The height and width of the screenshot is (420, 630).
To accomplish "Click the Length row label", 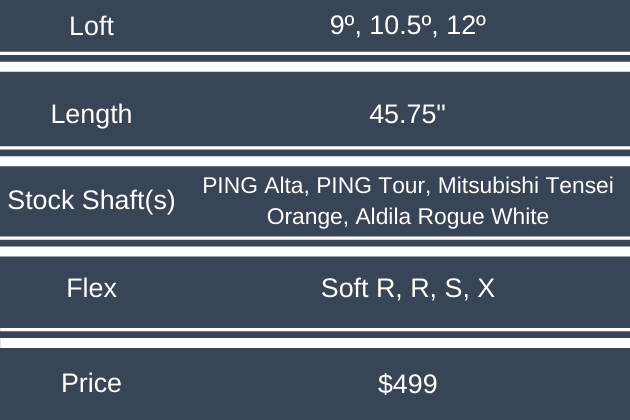I will tap(91, 114).
